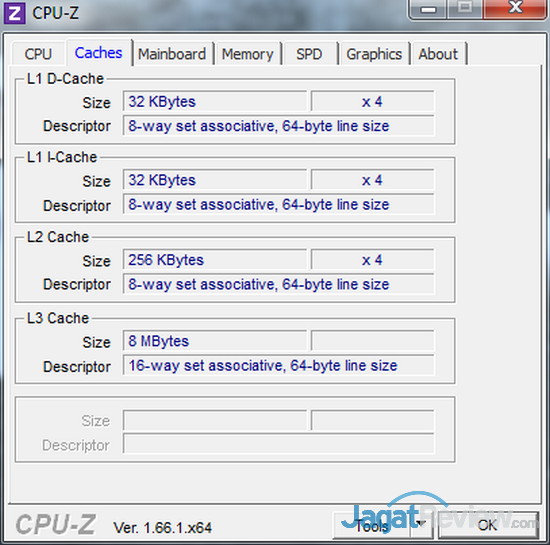Click the L1 I-Cache descriptor field
This screenshot has height=545, width=550.
pyautogui.click(x=279, y=204)
